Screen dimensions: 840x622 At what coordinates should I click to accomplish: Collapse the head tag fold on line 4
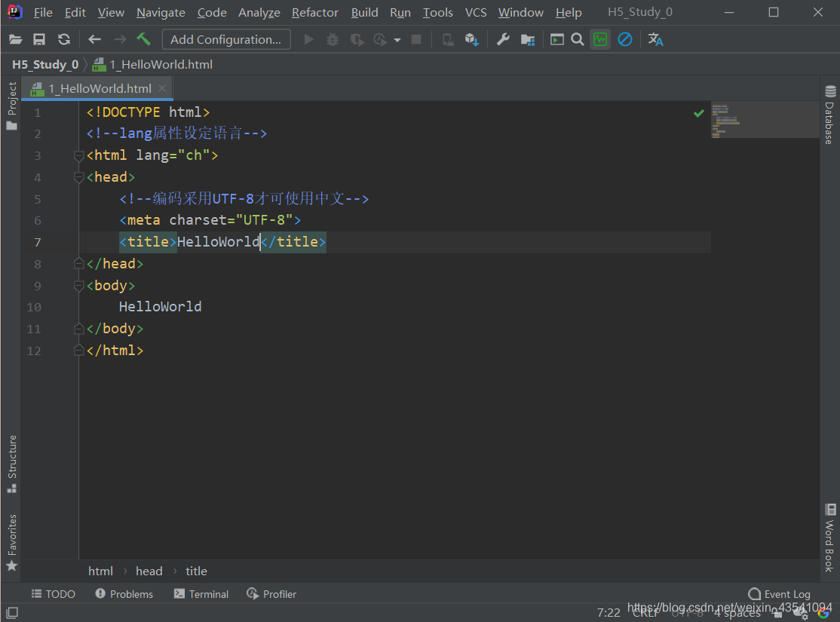78,177
